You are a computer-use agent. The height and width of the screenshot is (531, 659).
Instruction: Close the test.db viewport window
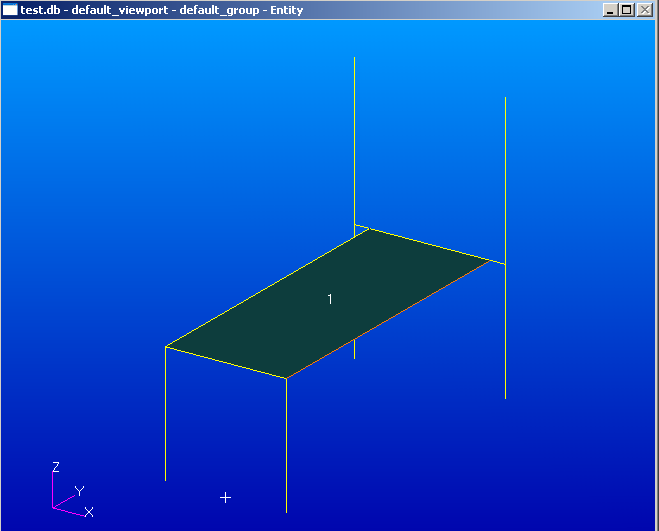[645, 10]
